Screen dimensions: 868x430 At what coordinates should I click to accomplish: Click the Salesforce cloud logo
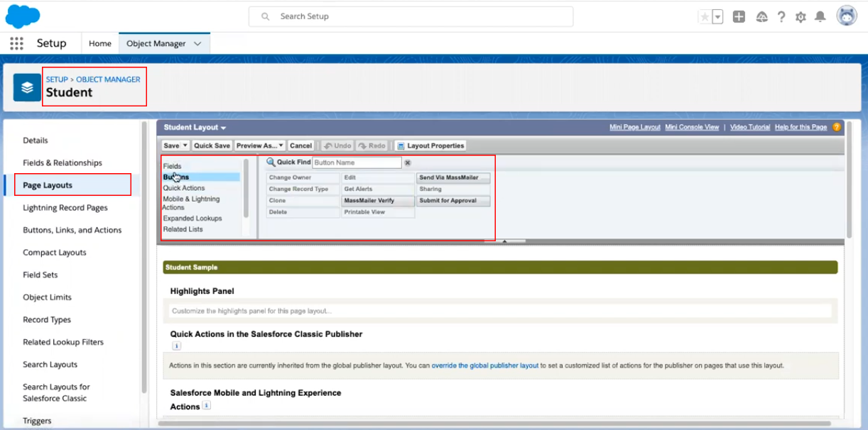[23, 16]
